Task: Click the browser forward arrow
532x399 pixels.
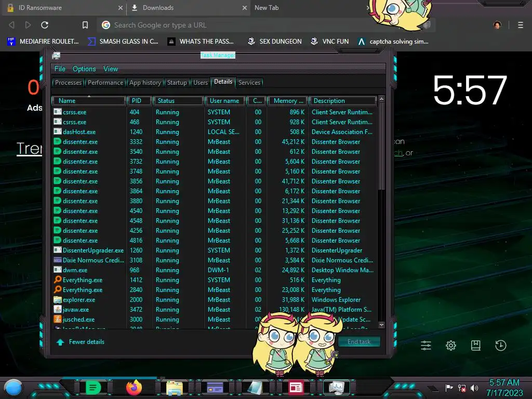Action: click(x=28, y=25)
